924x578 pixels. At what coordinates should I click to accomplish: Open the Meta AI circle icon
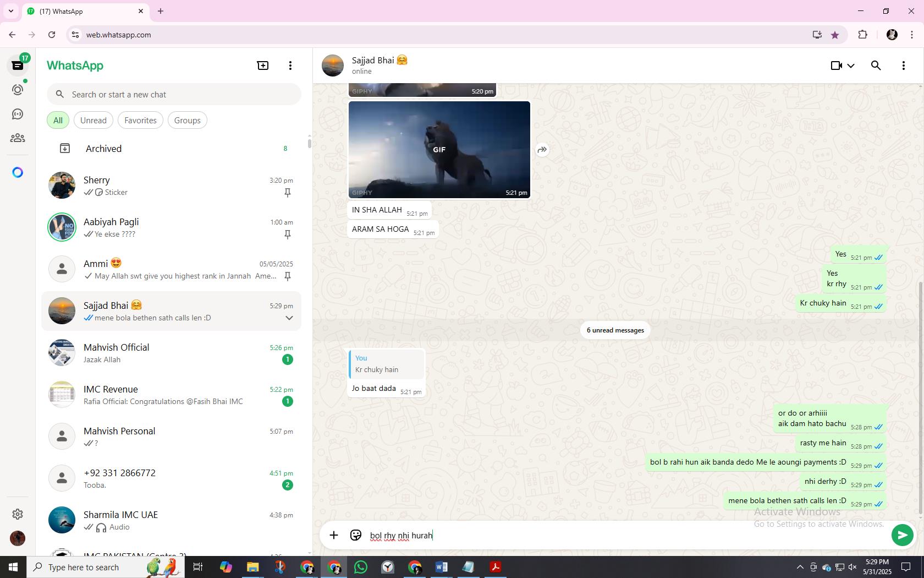click(18, 172)
